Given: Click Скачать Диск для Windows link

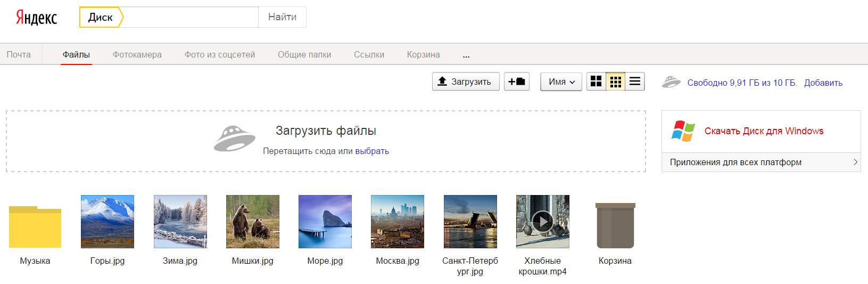Looking at the screenshot, I should [764, 131].
